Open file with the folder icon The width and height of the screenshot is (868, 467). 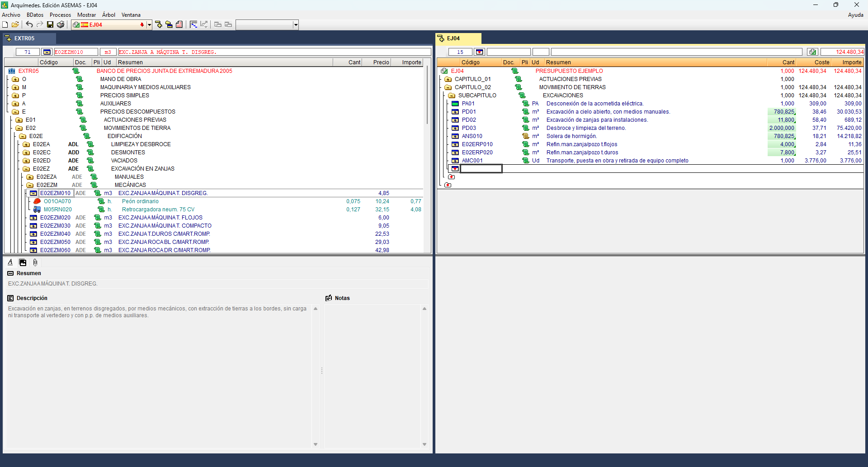pyautogui.click(x=15, y=24)
